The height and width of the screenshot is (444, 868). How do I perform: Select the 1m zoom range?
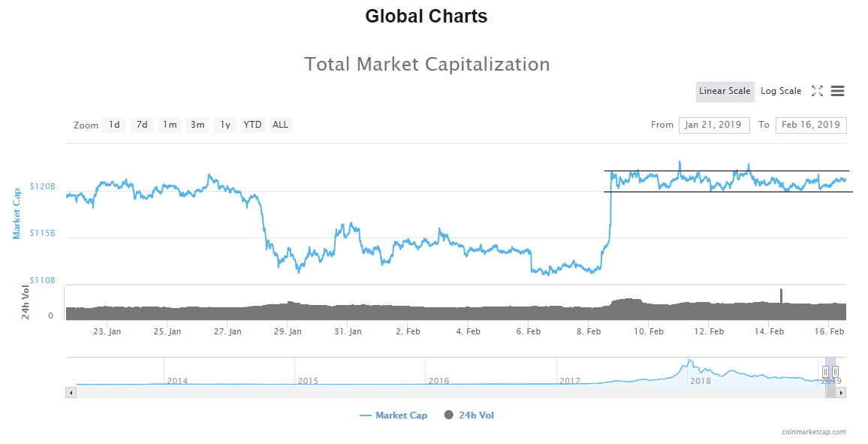170,125
